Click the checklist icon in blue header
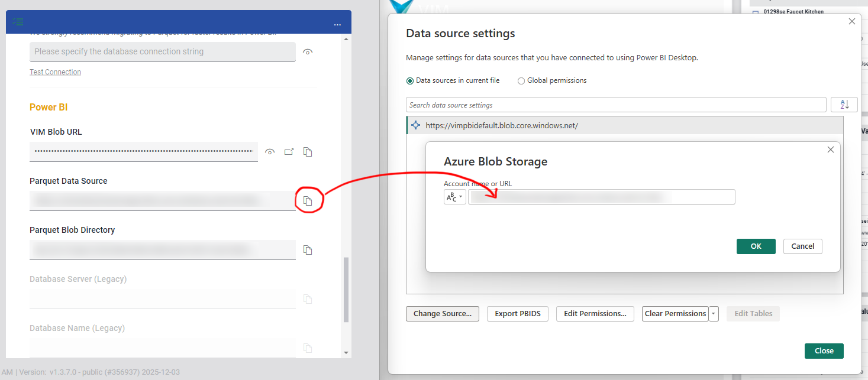This screenshot has height=380, width=868. [x=18, y=22]
